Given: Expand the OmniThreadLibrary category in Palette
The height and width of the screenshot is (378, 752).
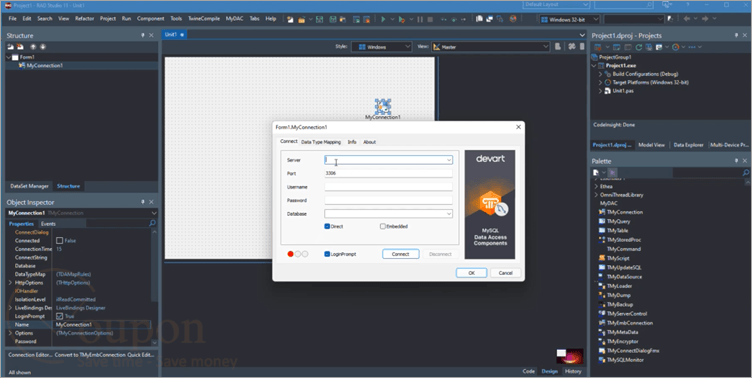Looking at the screenshot, I should 596,195.
